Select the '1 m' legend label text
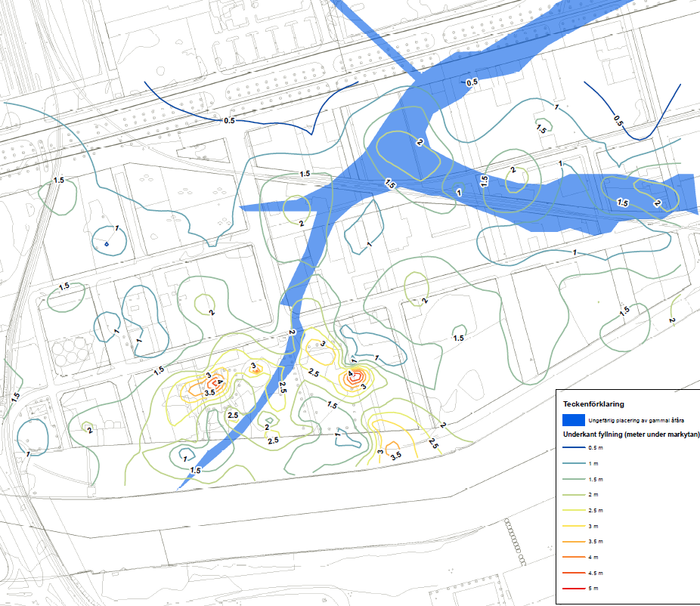This screenshot has width=700, height=606. click(x=593, y=464)
